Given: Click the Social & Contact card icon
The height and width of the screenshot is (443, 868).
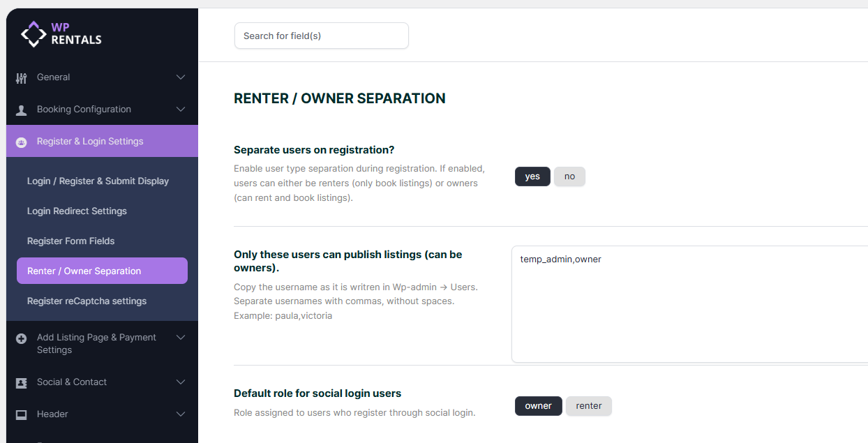Looking at the screenshot, I should [x=21, y=382].
